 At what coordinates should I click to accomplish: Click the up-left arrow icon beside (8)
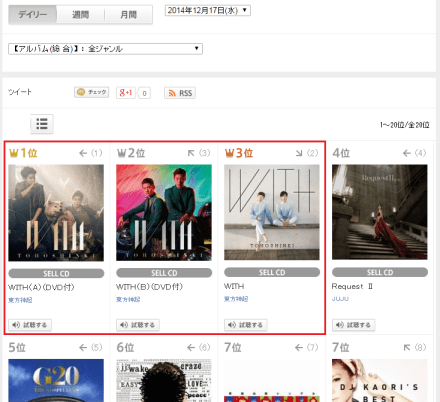pyautogui.click(x=407, y=348)
